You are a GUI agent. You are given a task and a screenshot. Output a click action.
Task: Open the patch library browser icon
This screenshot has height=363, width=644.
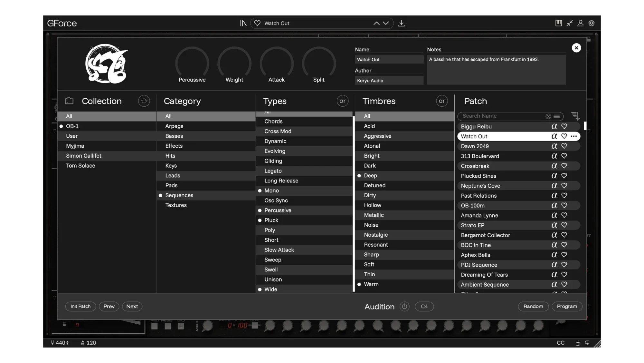243,23
